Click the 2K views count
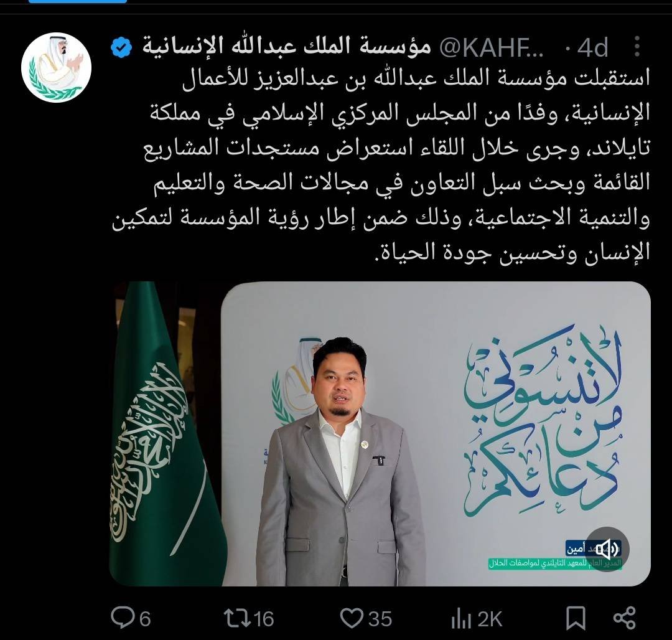The height and width of the screenshot is (640, 672). [x=490, y=619]
